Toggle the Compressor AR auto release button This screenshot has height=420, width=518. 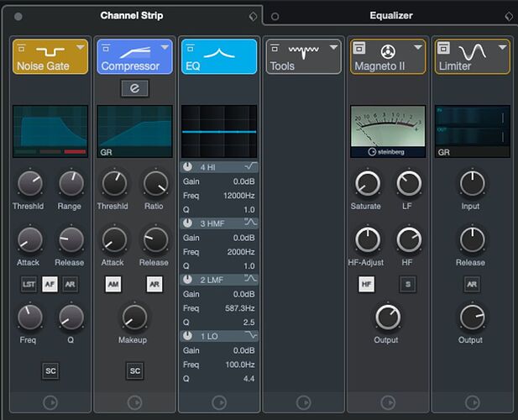pyautogui.click(x=154, y=284)
